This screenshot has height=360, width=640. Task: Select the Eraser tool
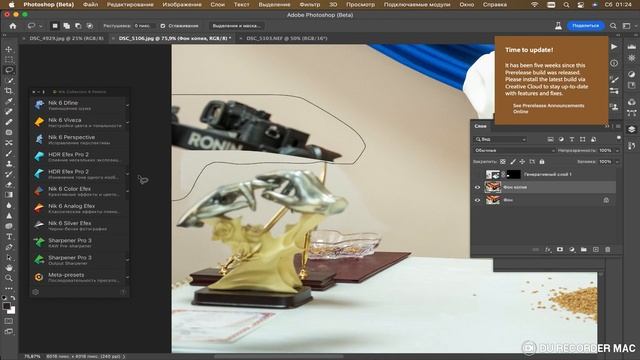9,184
